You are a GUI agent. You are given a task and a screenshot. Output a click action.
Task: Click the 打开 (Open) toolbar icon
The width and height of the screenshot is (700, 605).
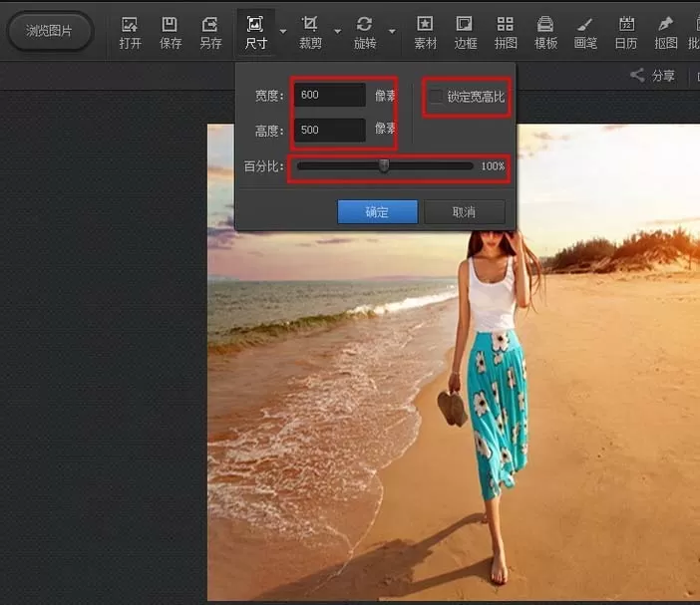(130, 33)
